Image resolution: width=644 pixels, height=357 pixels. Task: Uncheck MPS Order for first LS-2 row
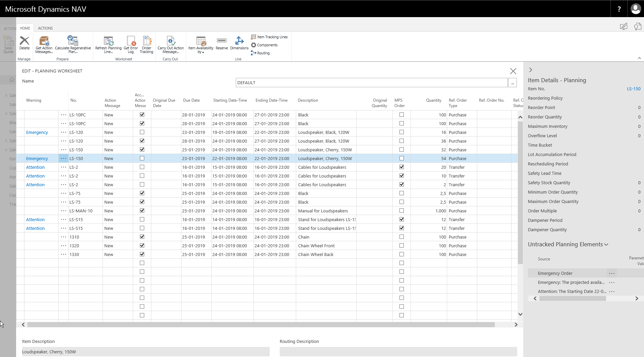[x=402, y=167]
